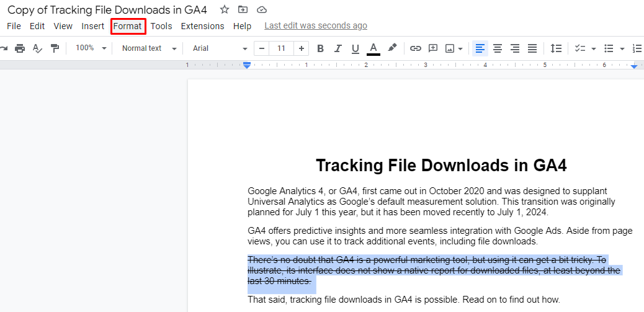Open the Format menu
The image size is (644, 312).
point(128,26)
